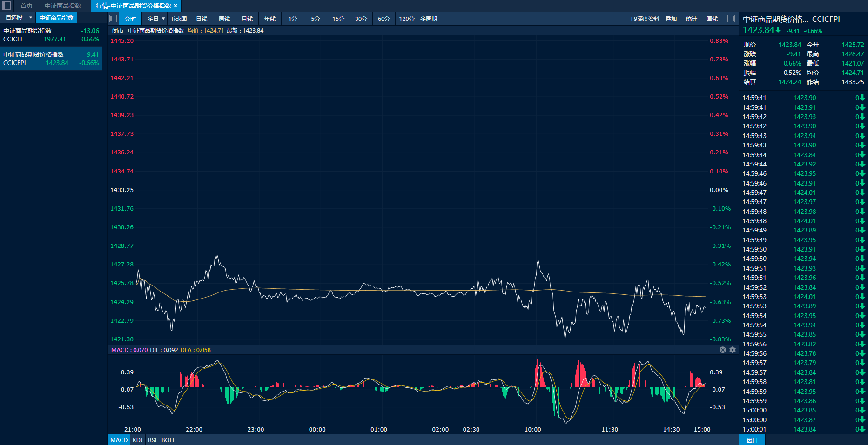Enable the BOLL indicator
868x445 pixels.
pos(168,440)
